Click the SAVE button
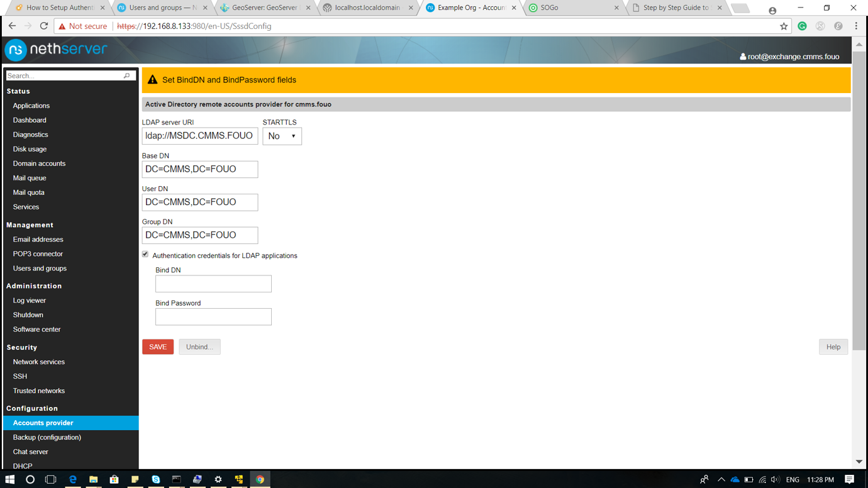Viewport: 868px width, 488px height. coord(157,347)
